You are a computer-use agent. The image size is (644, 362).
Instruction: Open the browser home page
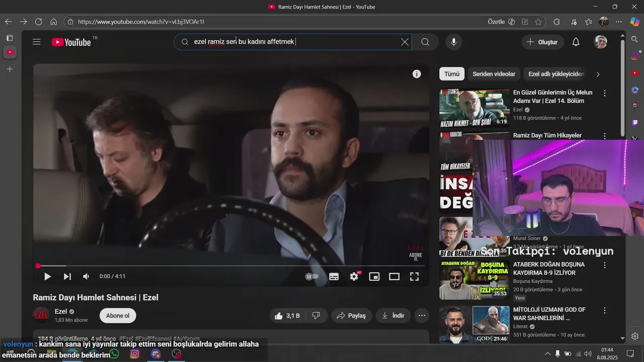click(x=53, y=22)
